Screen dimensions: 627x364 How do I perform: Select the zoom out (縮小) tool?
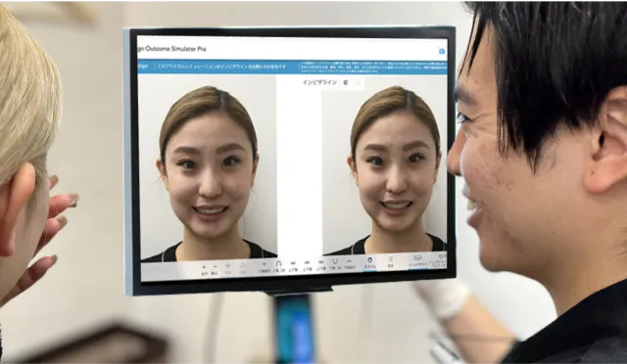(x=215, y=269)
